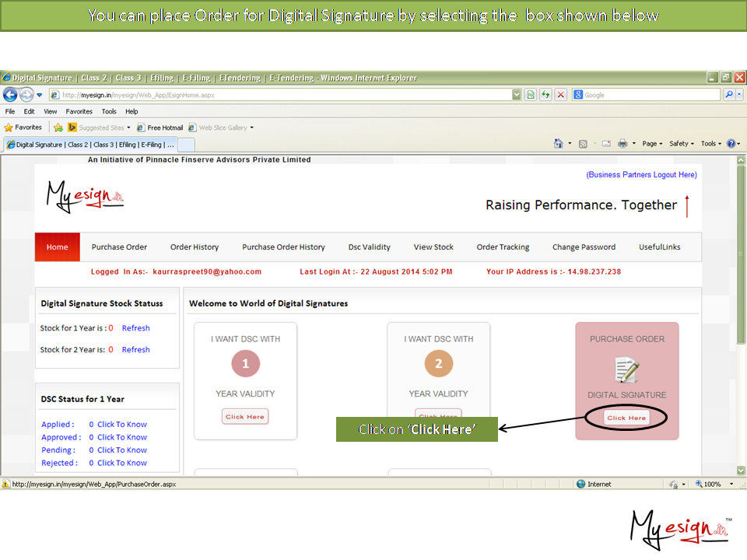The image size is (747, 560).
Task: Click the page Refresh icon in address bar
Action: click(531, 95)
